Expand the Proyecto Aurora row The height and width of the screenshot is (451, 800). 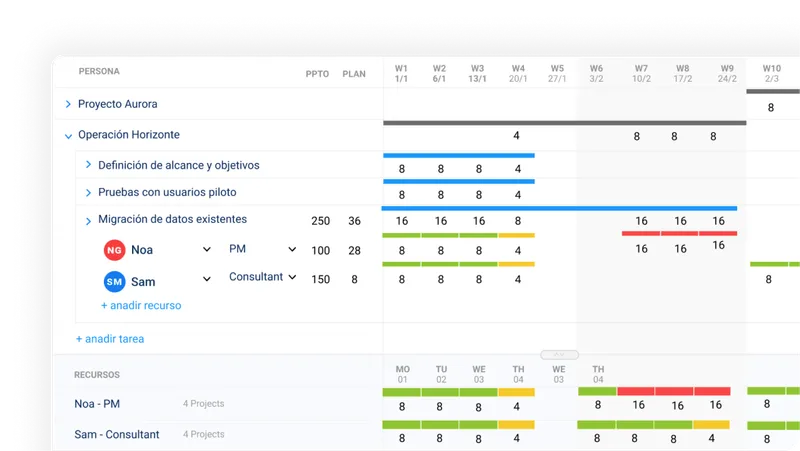click(68, 104)
